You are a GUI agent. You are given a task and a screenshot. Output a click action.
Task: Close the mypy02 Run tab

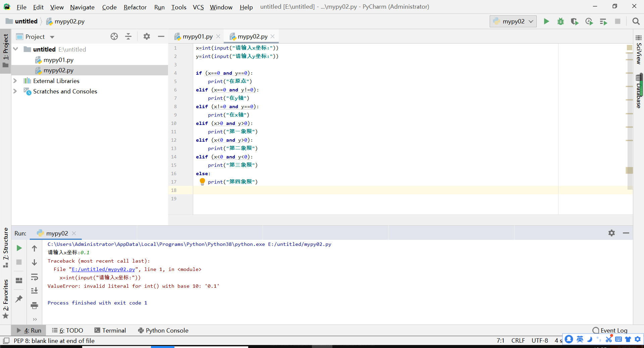tap(74, 233)
